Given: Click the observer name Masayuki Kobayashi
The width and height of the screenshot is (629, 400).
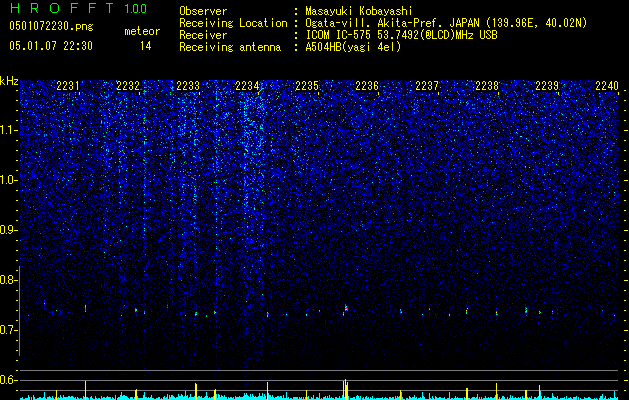Looking at the screenshot, I should [x=359, y=11].
